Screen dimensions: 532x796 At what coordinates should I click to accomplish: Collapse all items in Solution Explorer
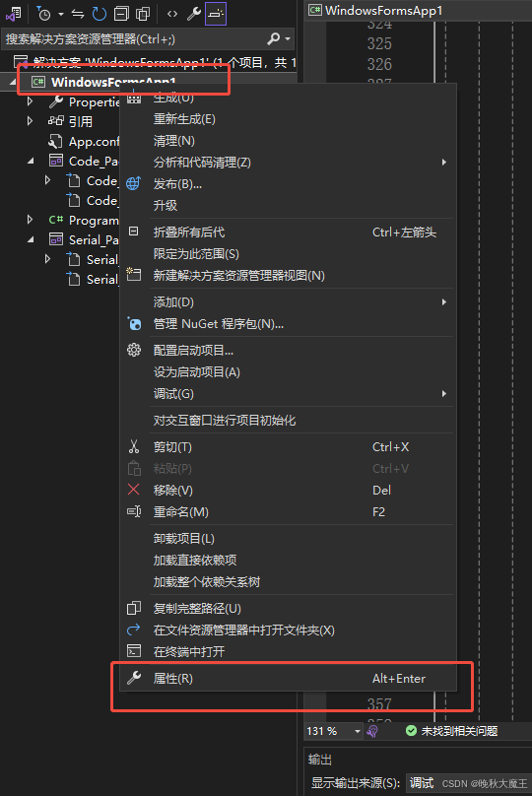(121, 14)
